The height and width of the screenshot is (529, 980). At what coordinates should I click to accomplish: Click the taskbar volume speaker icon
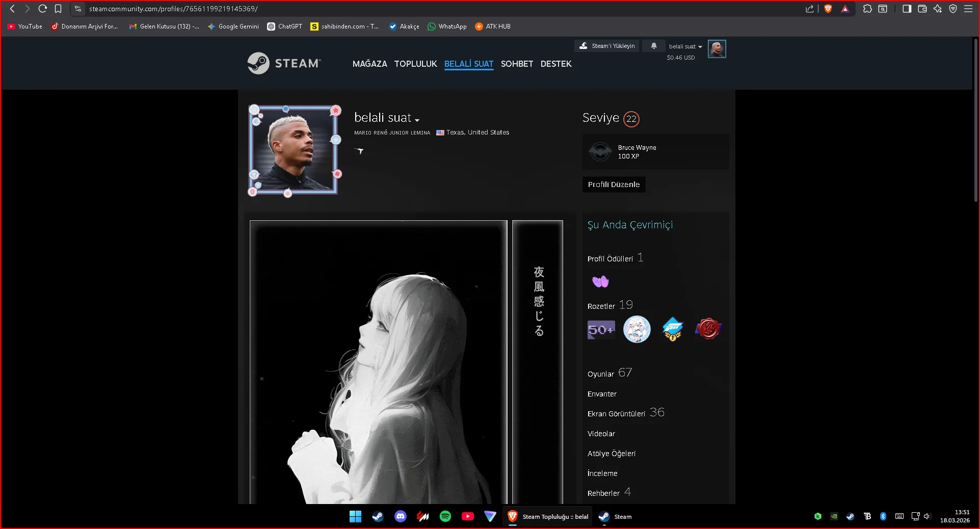tap(927, 516)
